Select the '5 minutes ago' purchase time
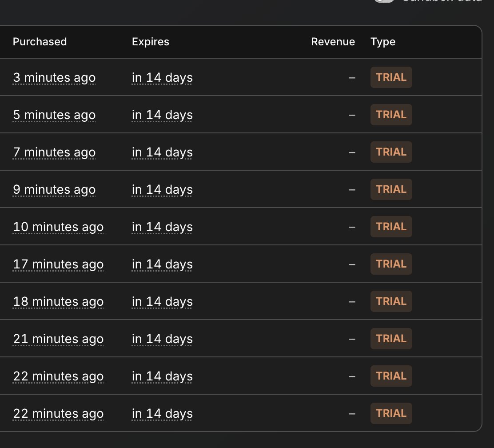Viewport: 494px width, 448px height. 54,115
